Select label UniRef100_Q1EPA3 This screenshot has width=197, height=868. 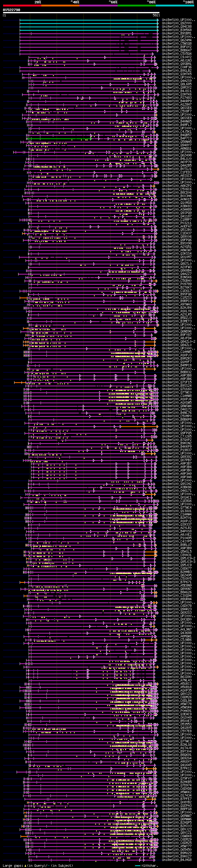tap(177, 806)
